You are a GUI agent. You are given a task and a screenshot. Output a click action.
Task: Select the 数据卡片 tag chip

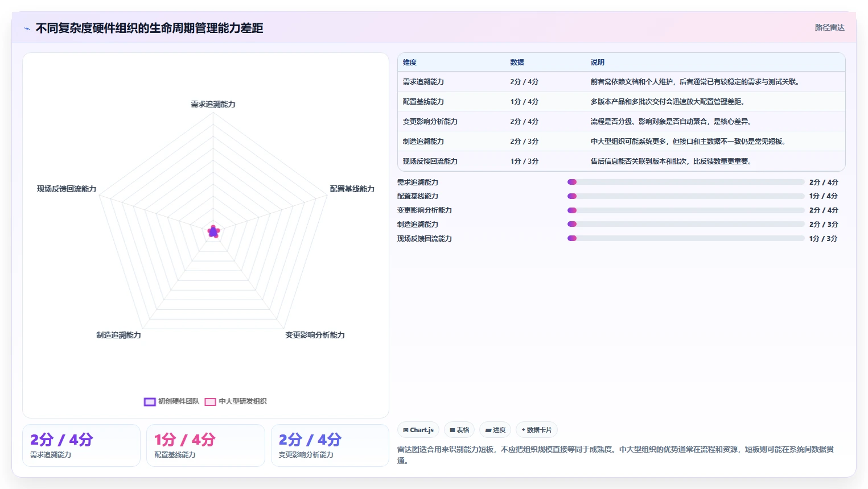pyautogui.click(x=537, y=430)
